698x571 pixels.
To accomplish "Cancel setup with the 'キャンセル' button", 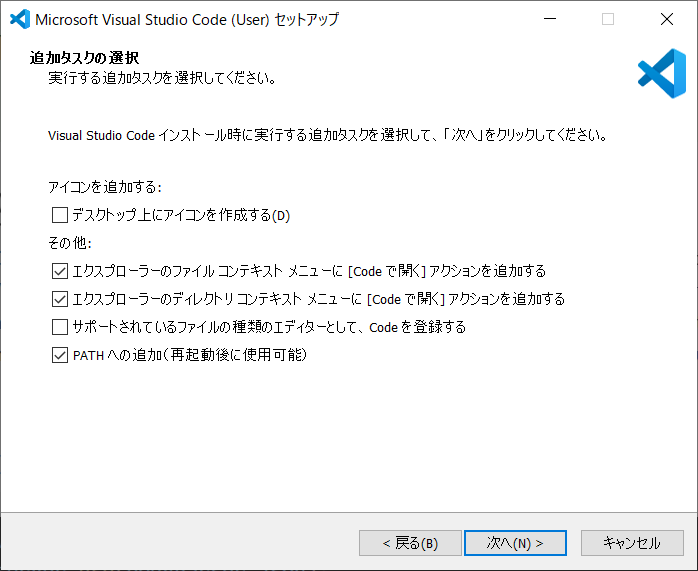I will (x=632, y=543).
